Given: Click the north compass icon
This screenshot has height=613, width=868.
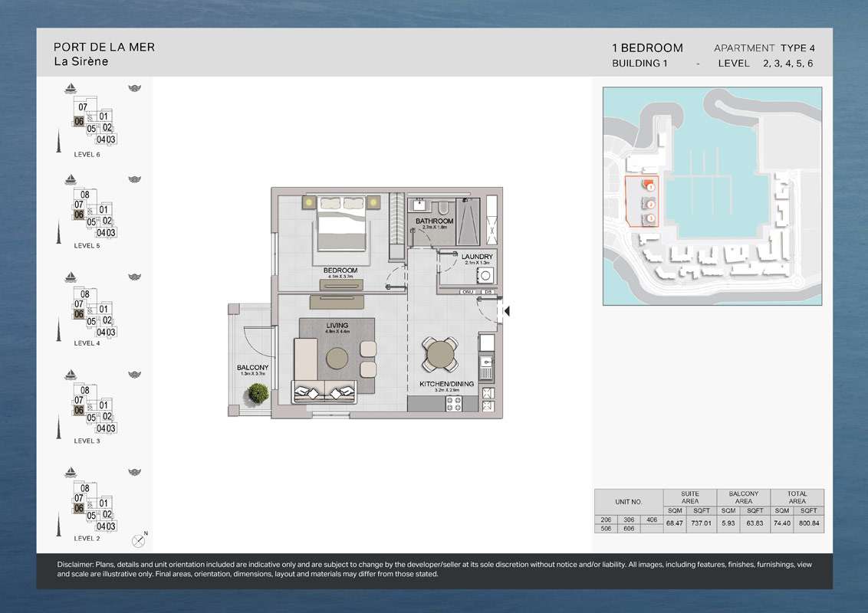Looking at the screenshot, I should pyautogui.click(x=139, y=540).
